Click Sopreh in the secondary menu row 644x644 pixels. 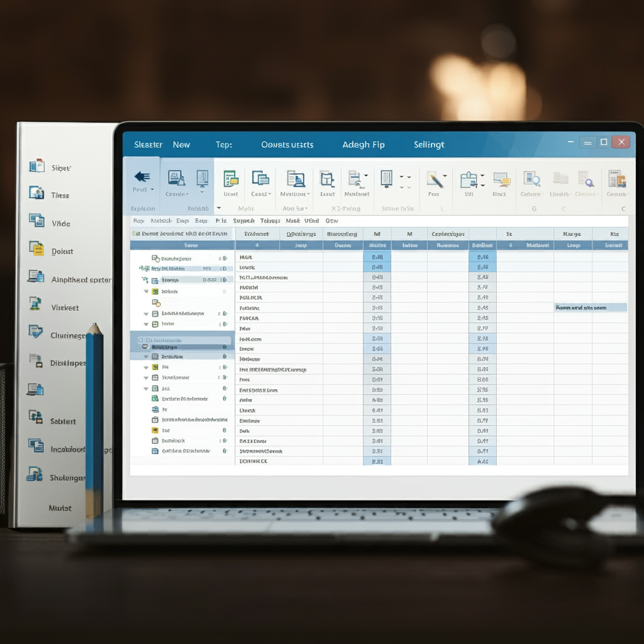pyautogui.click(x=244, y=221)
